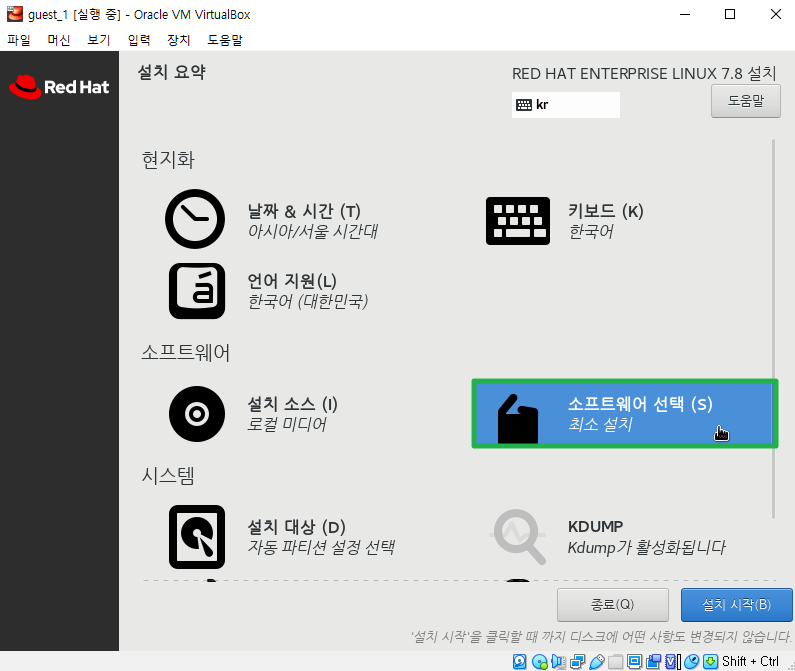
Task: Open 소프트웨어 선택 (S) package icon
Action: [x=518, y=419]
